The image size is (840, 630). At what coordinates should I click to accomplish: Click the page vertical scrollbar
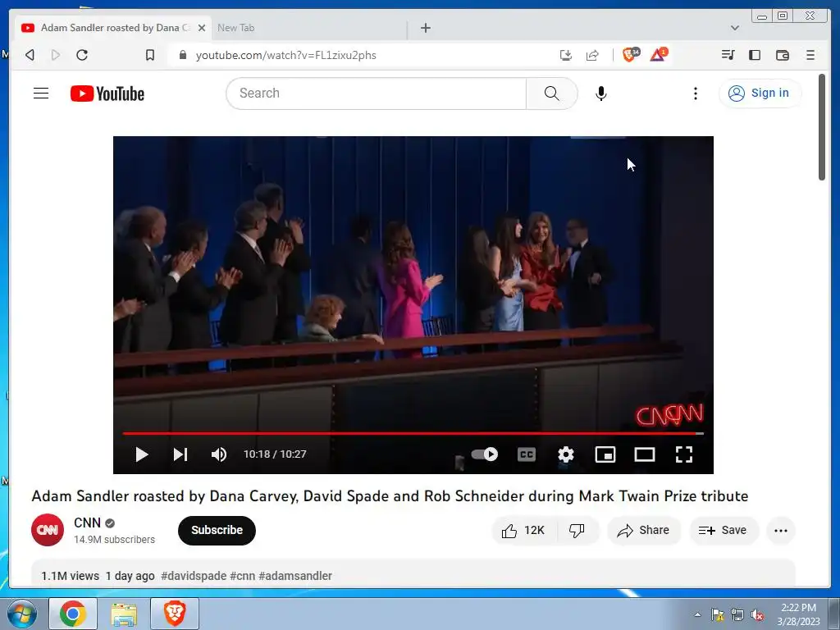pos(822,127)
